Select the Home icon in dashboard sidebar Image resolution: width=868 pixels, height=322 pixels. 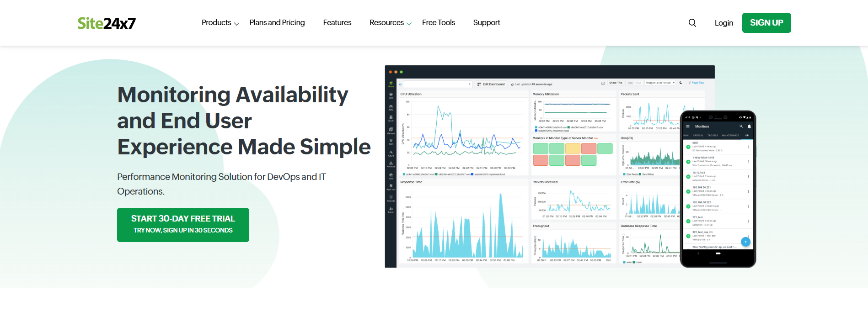tap(391, 84)
